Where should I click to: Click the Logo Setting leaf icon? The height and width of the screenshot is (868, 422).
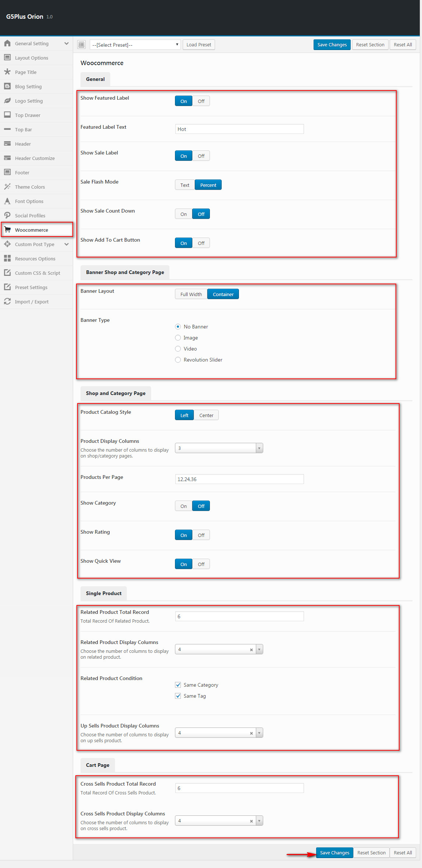coord(7,101)
